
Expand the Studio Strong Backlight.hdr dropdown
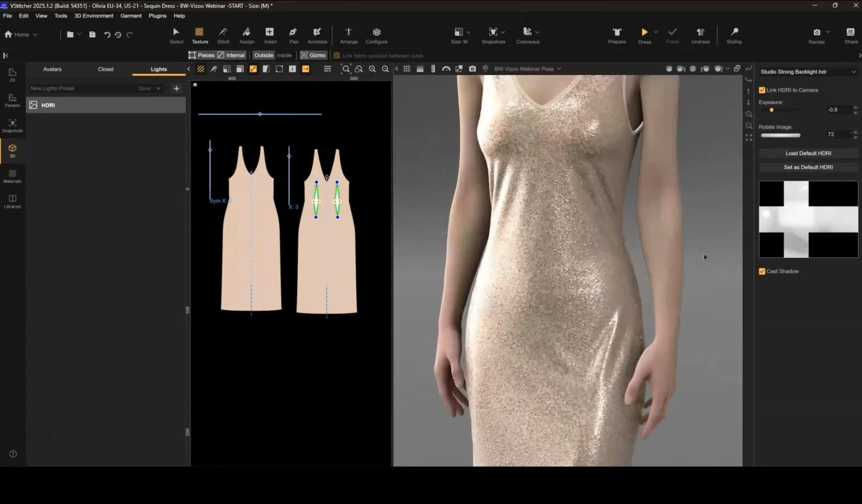[x=853, y=72]
